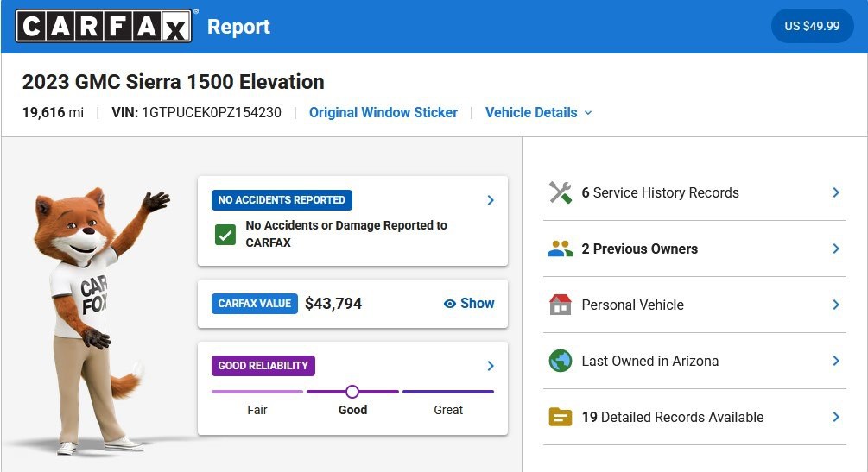Click the Fair label under reliability scale
The height and width of the screenshot is (472, 868).
pyautogui.click(x=257, y=410)
